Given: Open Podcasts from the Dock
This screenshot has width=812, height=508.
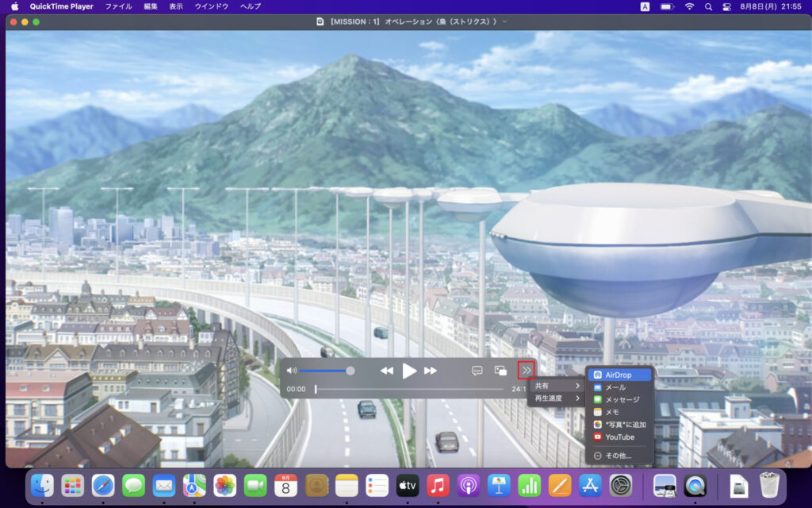Looking at the screenshot, I should pyautogui.click(x=468, y=486).
